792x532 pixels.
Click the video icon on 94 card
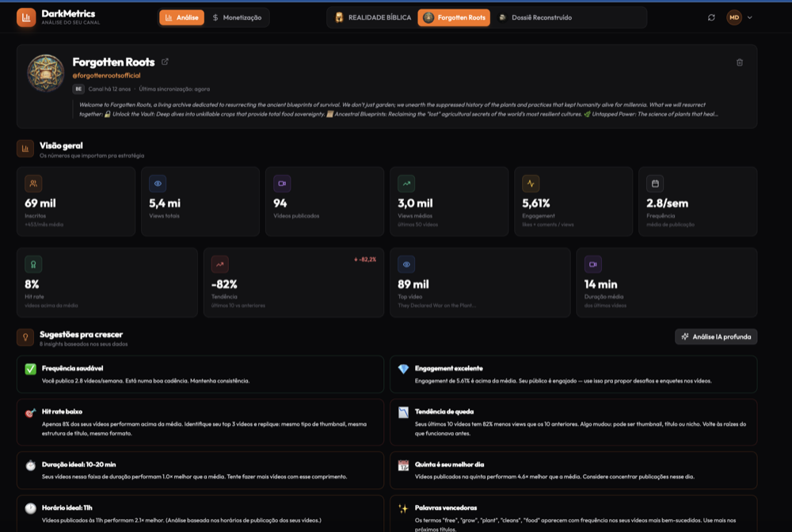[x=282, y=184]
